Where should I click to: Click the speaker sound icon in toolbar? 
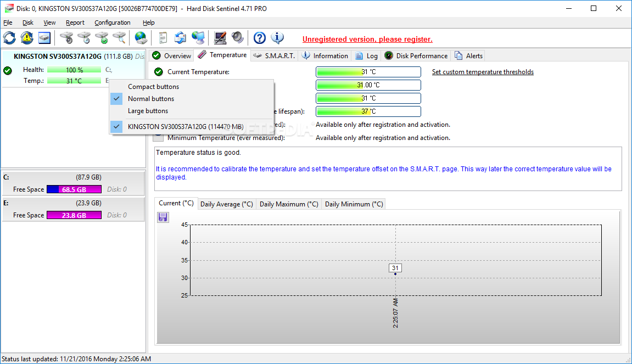click(x=237, y=38)
